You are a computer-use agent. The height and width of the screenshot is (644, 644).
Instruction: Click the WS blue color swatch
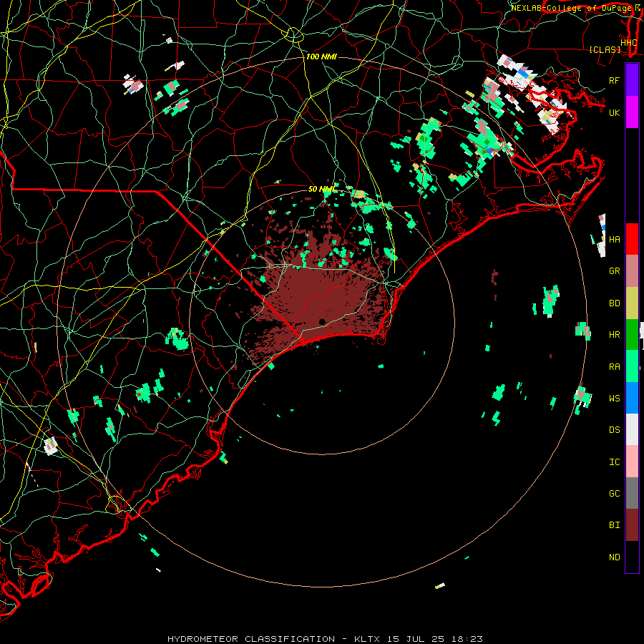point(632,398)
